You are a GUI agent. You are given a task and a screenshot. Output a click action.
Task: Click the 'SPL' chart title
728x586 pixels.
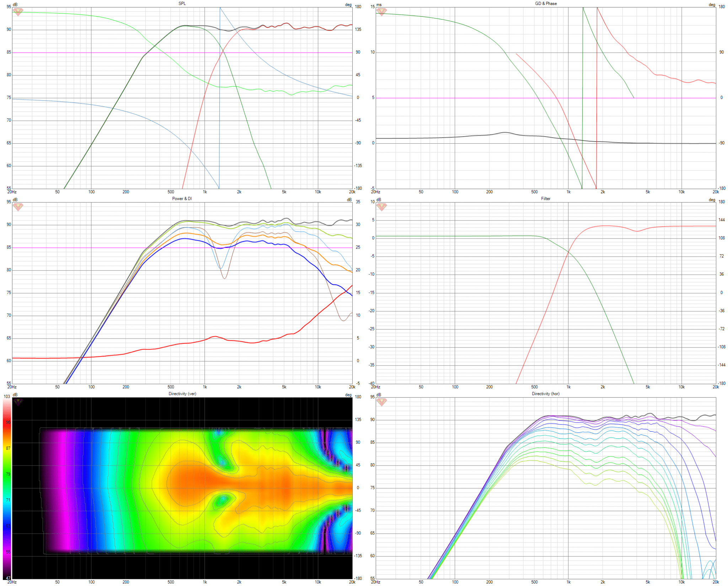coord(182,4)
